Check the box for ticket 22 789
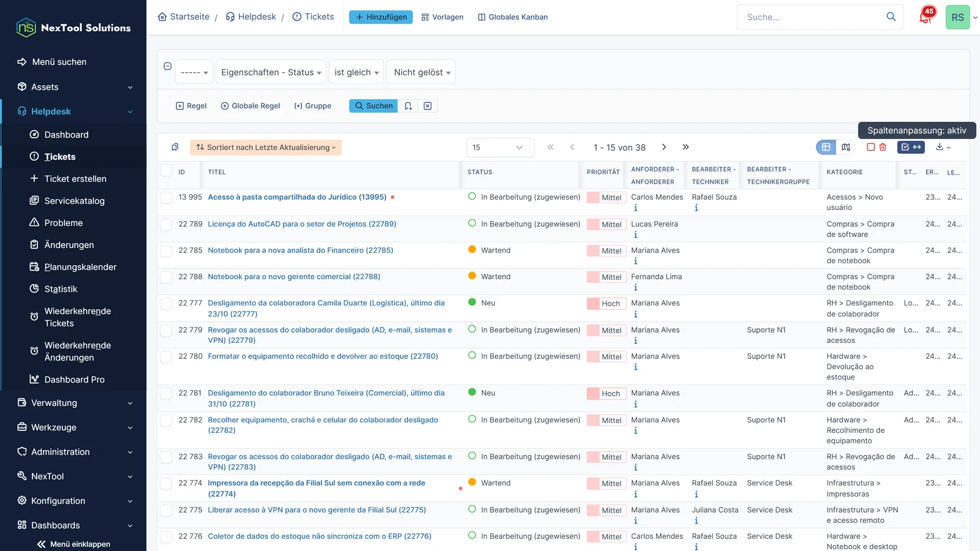 click(x=166, y=225)
